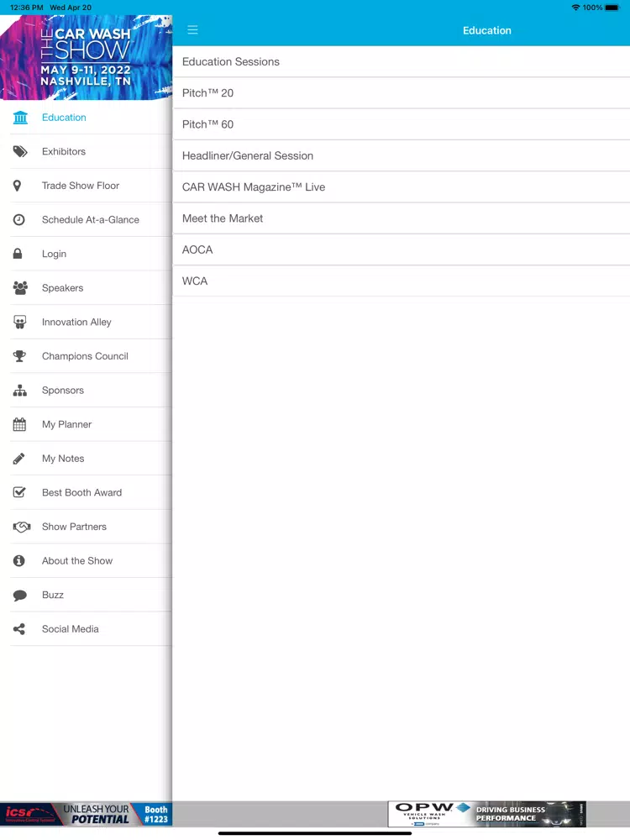630x840 pixels.
Task: Click the My Notes pencil icon
Action: [18, 459]
